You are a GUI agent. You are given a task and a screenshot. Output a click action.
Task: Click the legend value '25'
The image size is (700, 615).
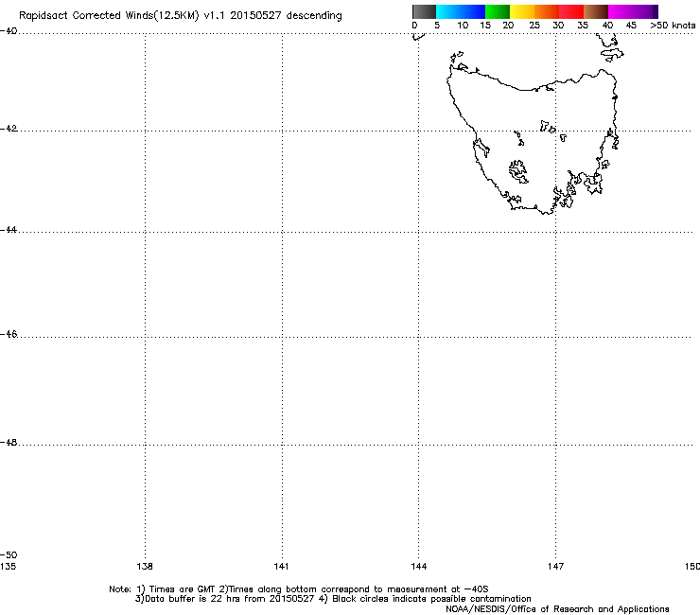(534, 26)
